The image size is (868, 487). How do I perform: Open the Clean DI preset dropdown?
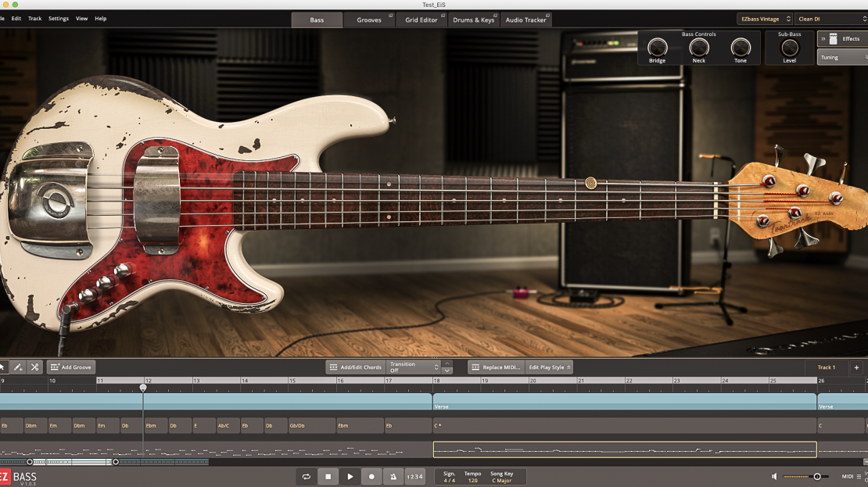pyautogui.click(x=831, y=19)
